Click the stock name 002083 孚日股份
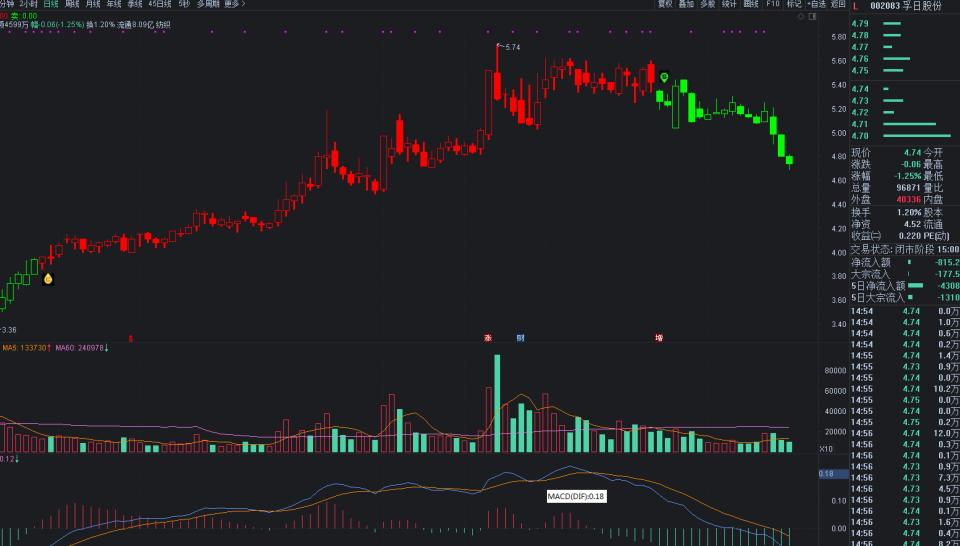The image size is (960, 546). 906,6
